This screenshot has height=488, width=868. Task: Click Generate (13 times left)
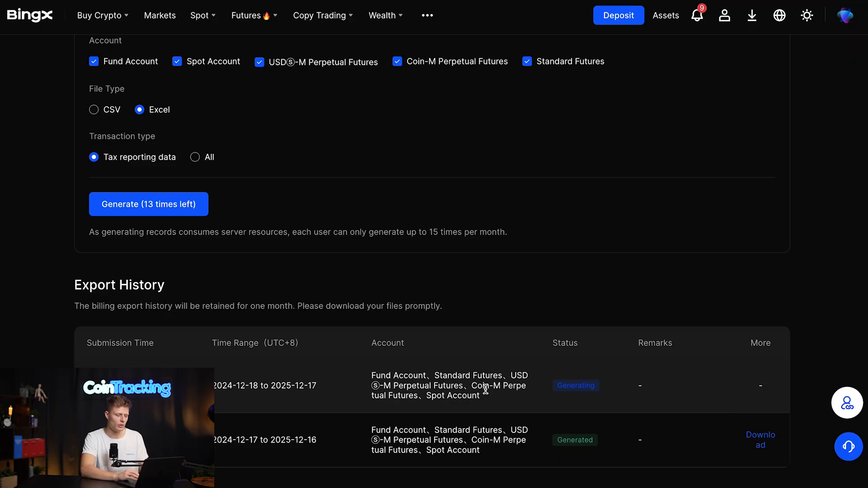(149, 204)
